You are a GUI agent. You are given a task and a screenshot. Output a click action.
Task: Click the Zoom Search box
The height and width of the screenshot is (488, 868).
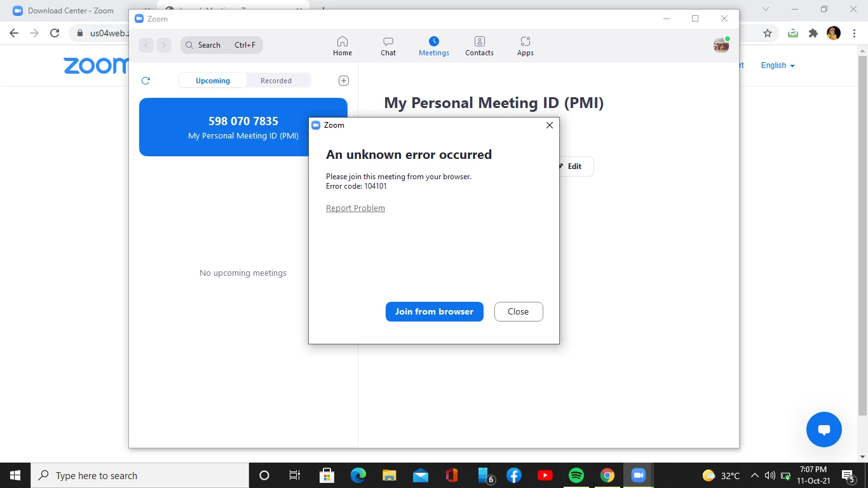click(221, 45)
